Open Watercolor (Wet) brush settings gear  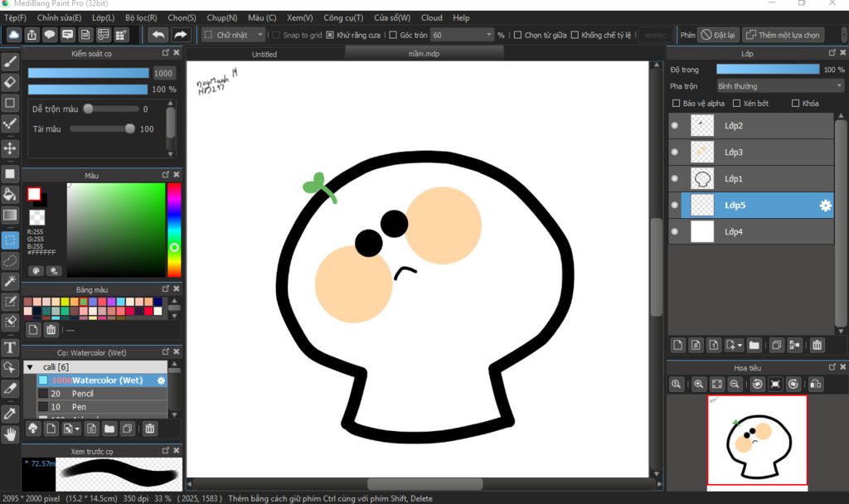click(x=161, y=380)
